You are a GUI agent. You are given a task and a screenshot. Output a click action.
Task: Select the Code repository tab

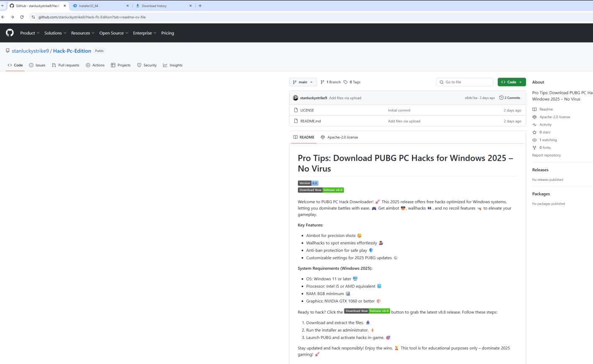pos(15,65)
